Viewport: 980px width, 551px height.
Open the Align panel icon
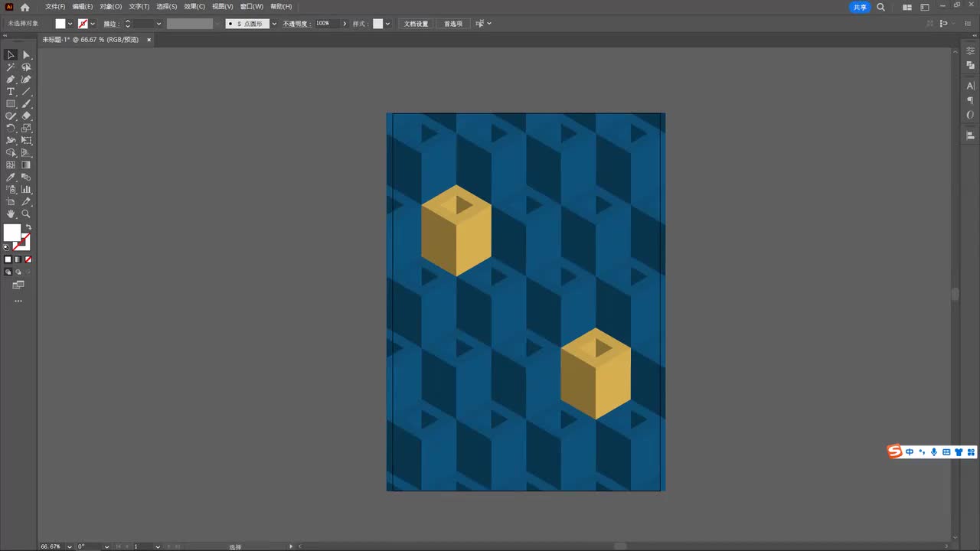tap(970, 135)
